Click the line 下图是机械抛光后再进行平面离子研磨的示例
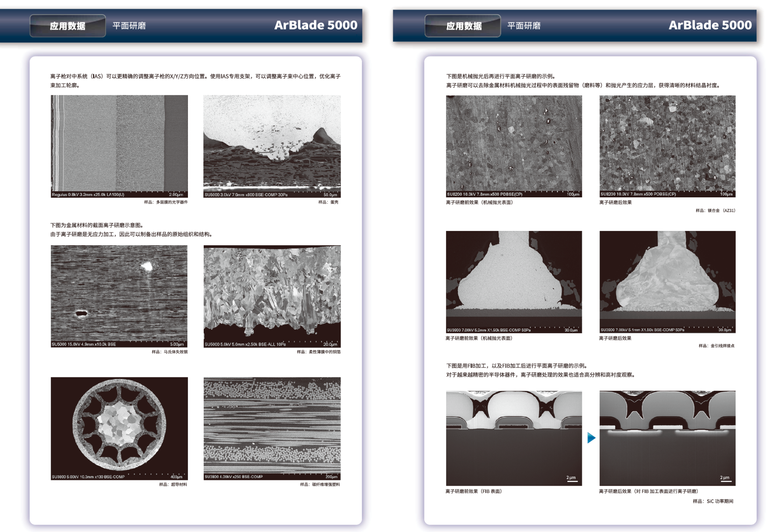 pyautogui.click(x=501, y=76)
